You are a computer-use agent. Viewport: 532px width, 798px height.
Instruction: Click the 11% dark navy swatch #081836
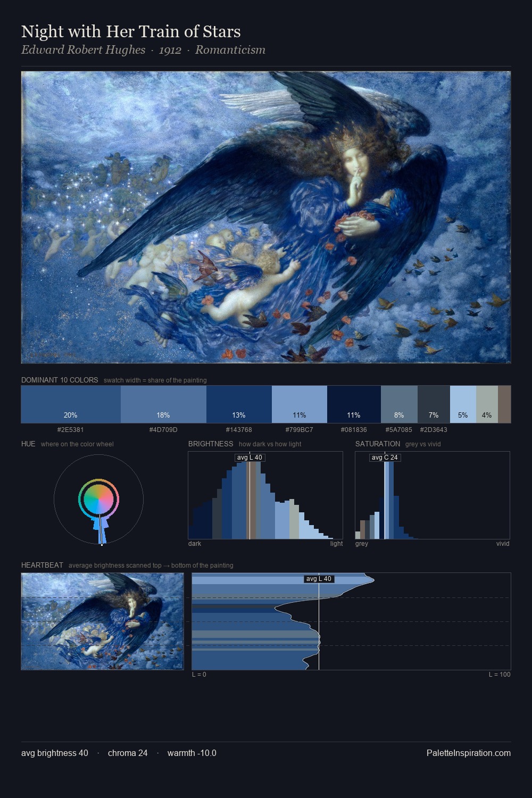click(354, 404)
